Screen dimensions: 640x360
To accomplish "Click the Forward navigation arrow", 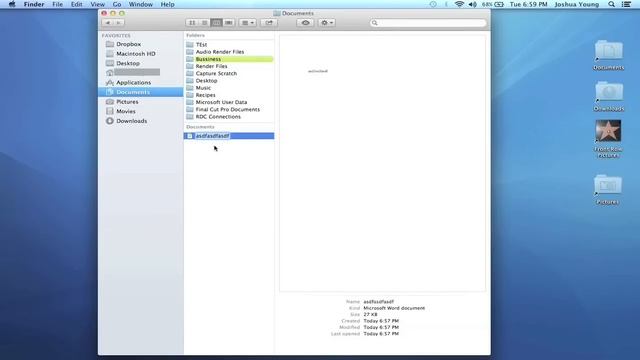I will (118, 23).
